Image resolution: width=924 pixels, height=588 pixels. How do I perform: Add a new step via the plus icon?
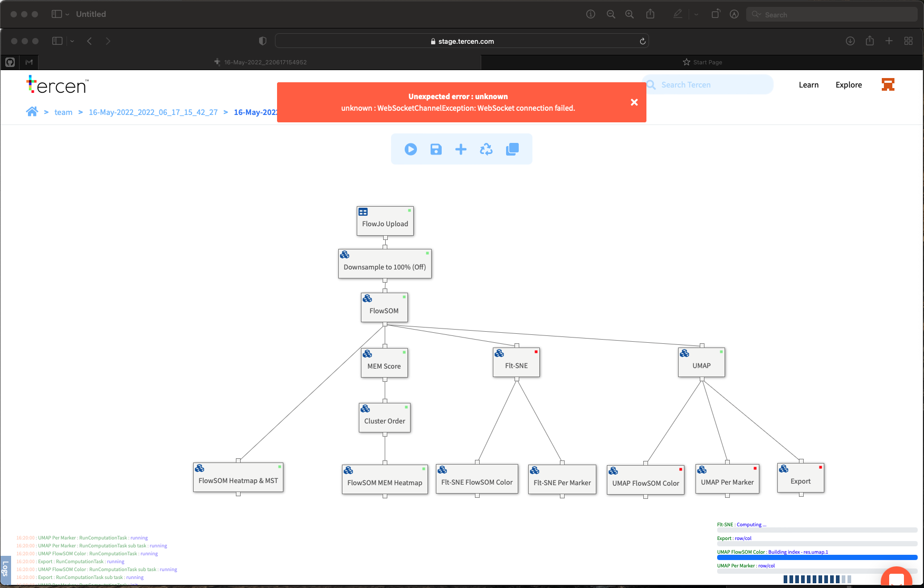461,149
